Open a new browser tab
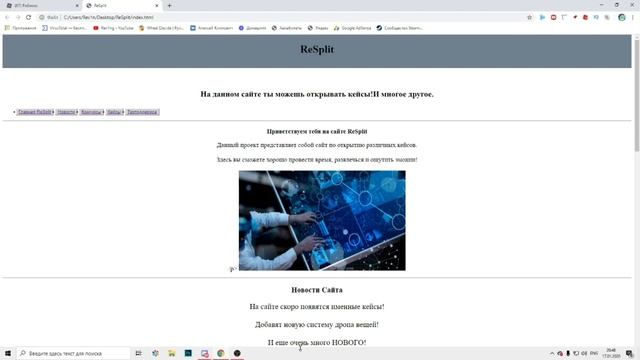 (169, 6)
